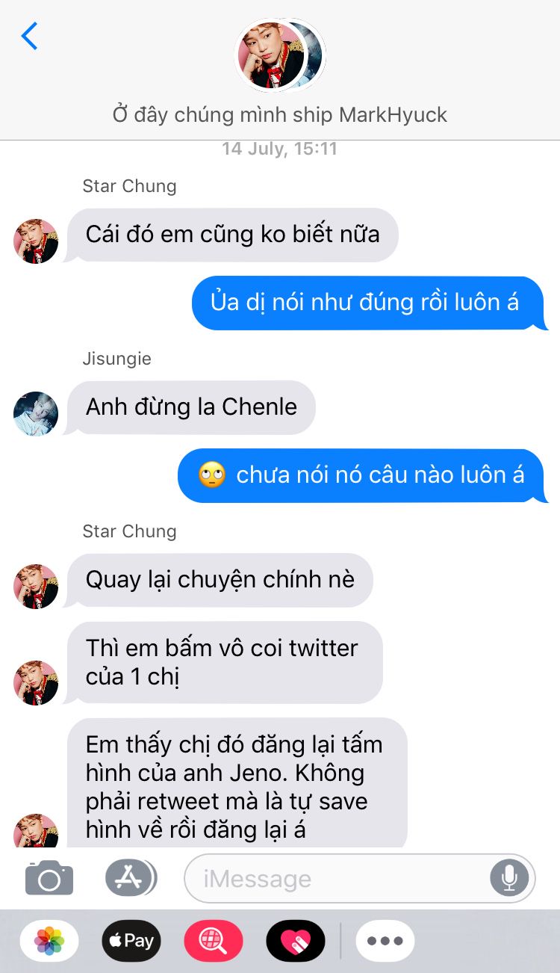The image size is (560, 973).
Task: Open group name 'Ở đây chúng mình ship MarkHyuck'
Action: pos(280,115)
